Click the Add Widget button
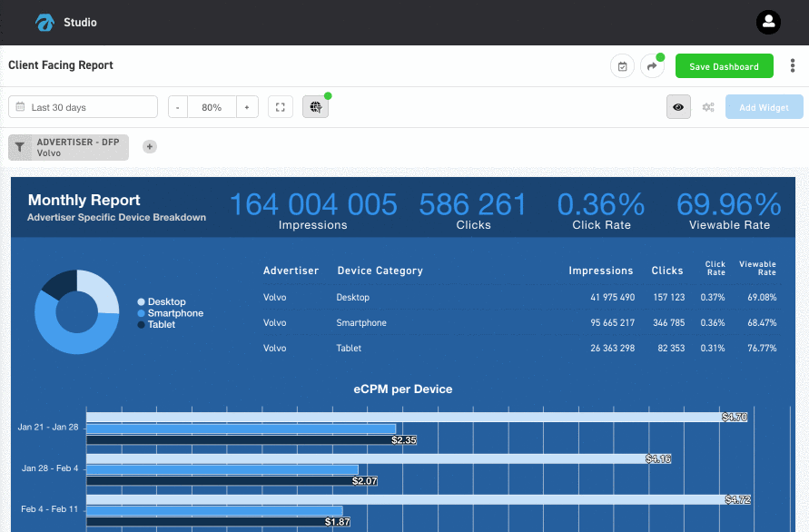 [764, 106]
